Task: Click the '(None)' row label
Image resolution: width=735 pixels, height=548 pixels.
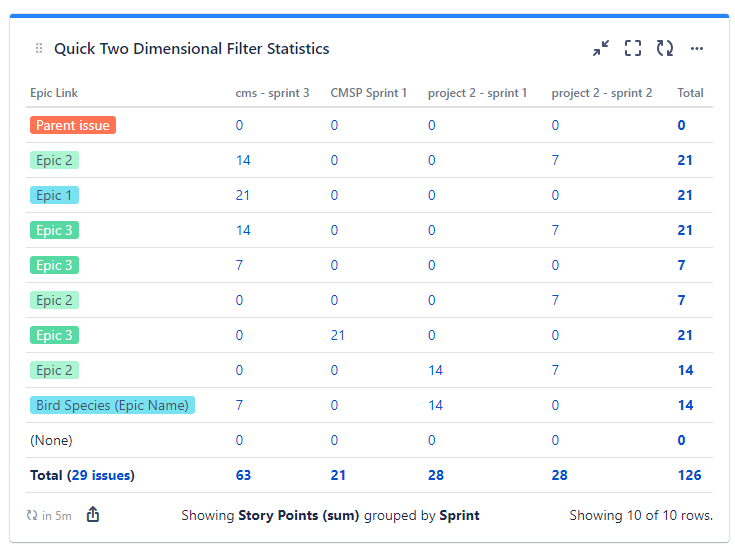Action: click(x=51, y=440)
